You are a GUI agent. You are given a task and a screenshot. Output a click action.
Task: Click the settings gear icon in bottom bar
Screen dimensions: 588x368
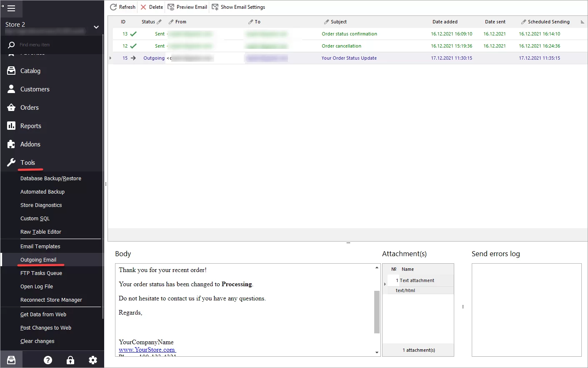coord(93,359)
